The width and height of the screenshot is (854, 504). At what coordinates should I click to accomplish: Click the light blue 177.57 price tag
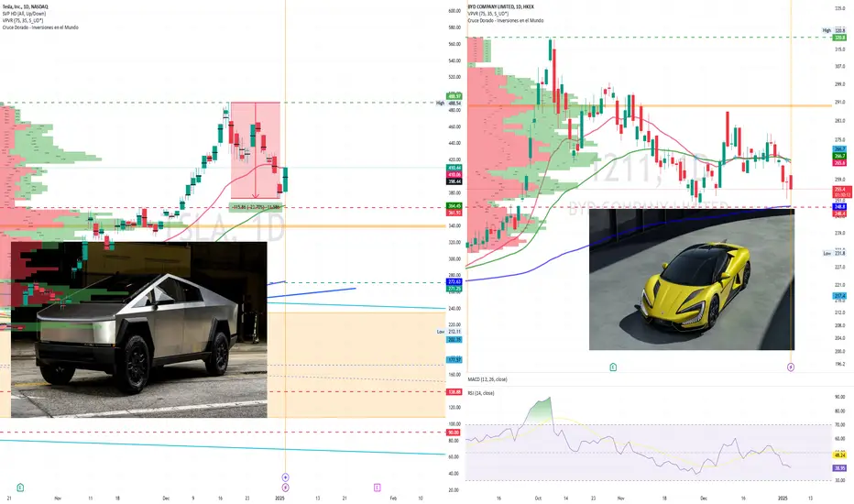tap(454, 359)
